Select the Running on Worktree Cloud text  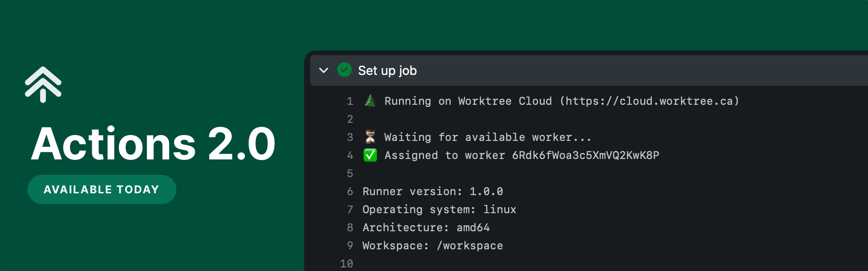(468, 101)
